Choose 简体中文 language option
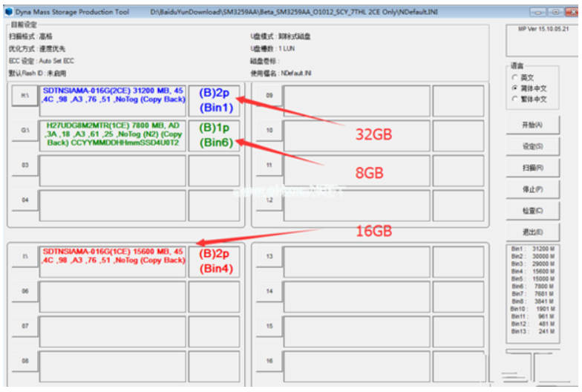The width and height of the screenshot is (582, 392). pyautogui.click(x=514, y=88)
